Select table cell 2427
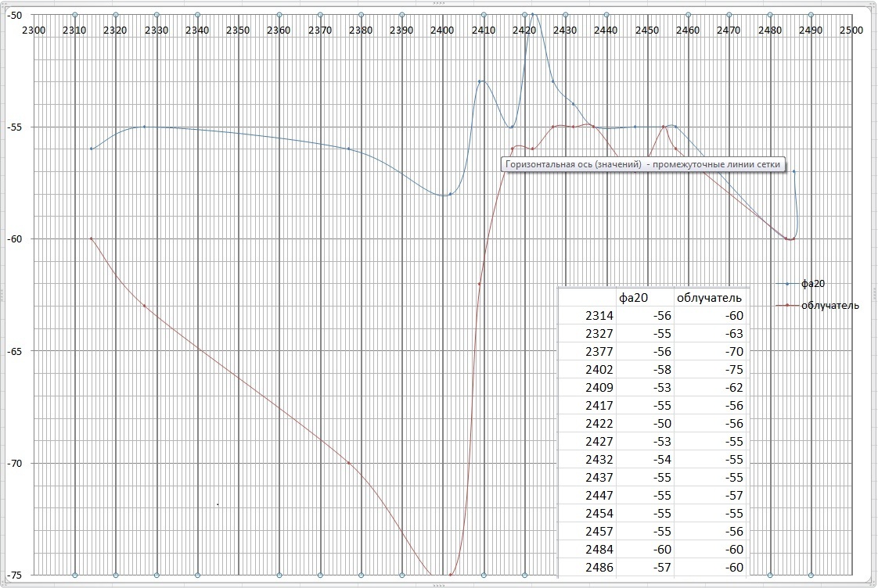The image size is (878, 588). point(599,442)
